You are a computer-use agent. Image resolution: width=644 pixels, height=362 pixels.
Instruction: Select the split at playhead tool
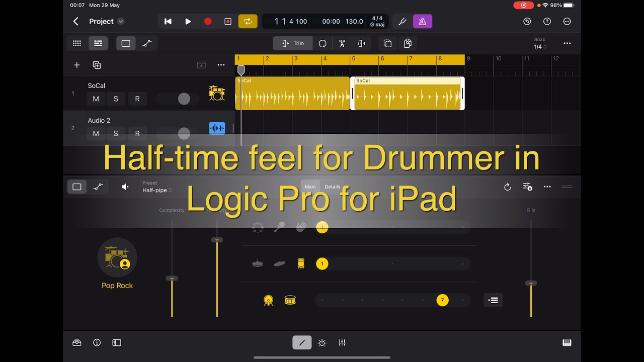point(361,43)
